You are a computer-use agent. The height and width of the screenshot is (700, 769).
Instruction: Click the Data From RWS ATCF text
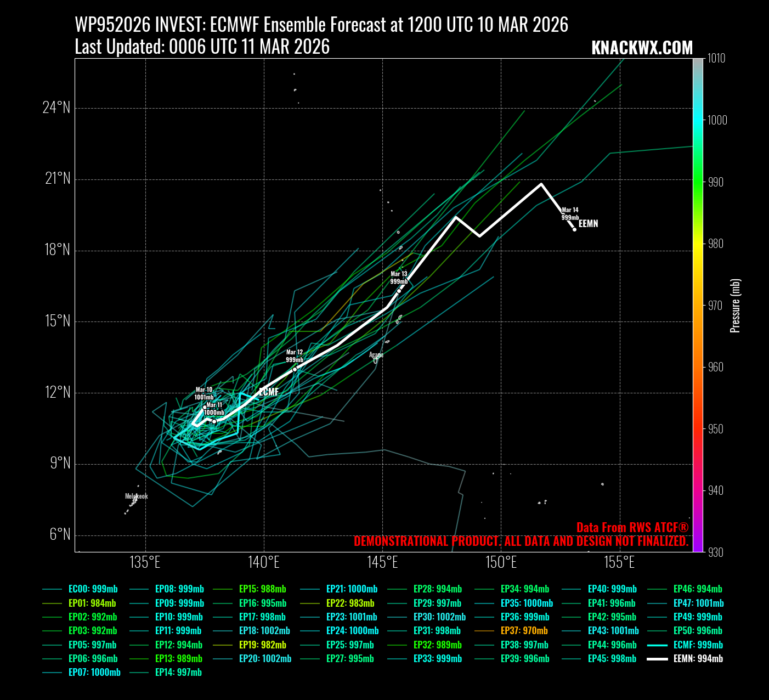(x=632, y=528)
